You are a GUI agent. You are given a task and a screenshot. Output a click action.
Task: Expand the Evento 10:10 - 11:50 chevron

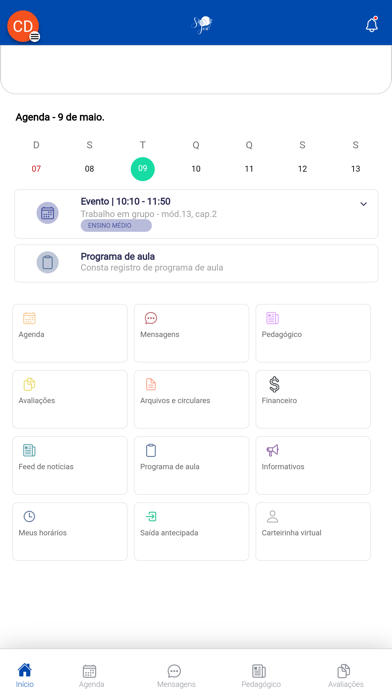coord(363,204)
